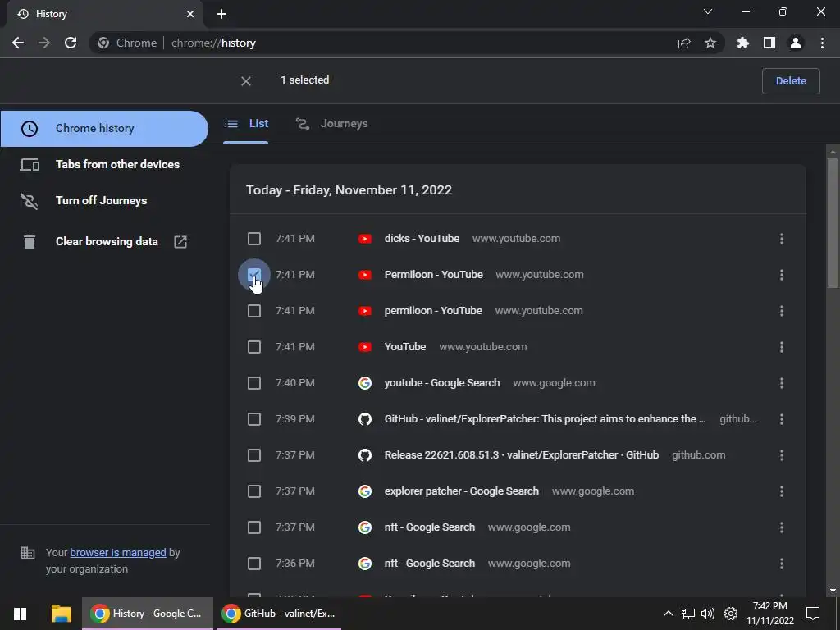Image resolution: width=840 pixels, height=630 pixels.
Task: Click the browser is managed link
Action: 118,553
